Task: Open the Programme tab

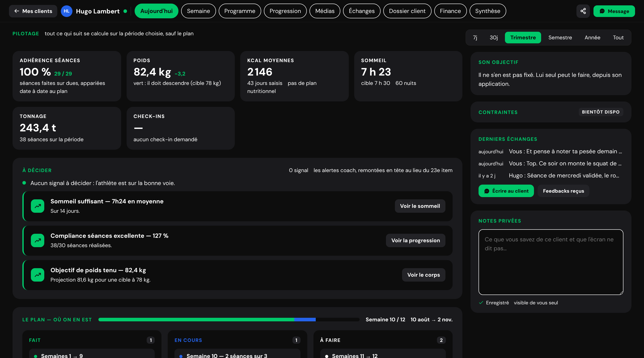Action: [x=240, y=11]
